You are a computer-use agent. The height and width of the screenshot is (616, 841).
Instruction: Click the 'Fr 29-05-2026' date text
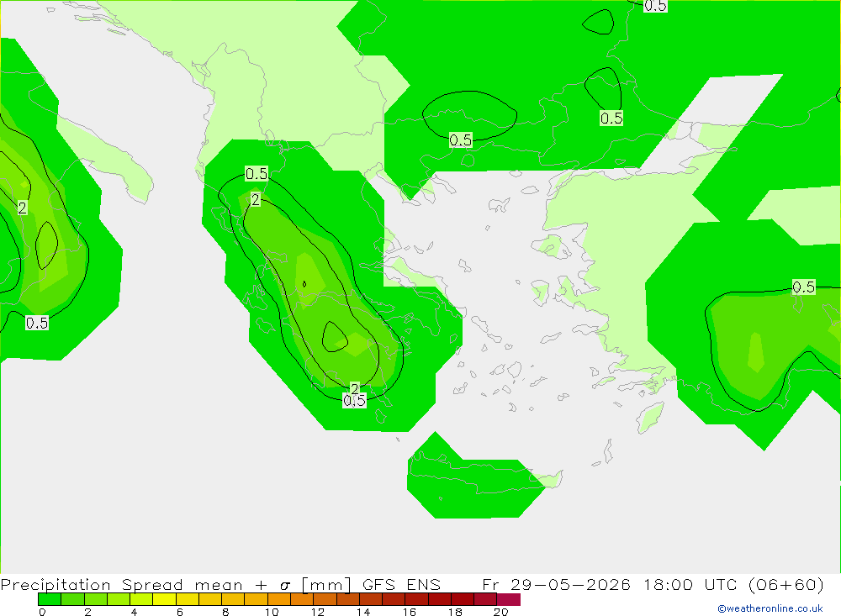tap(556, 584)
